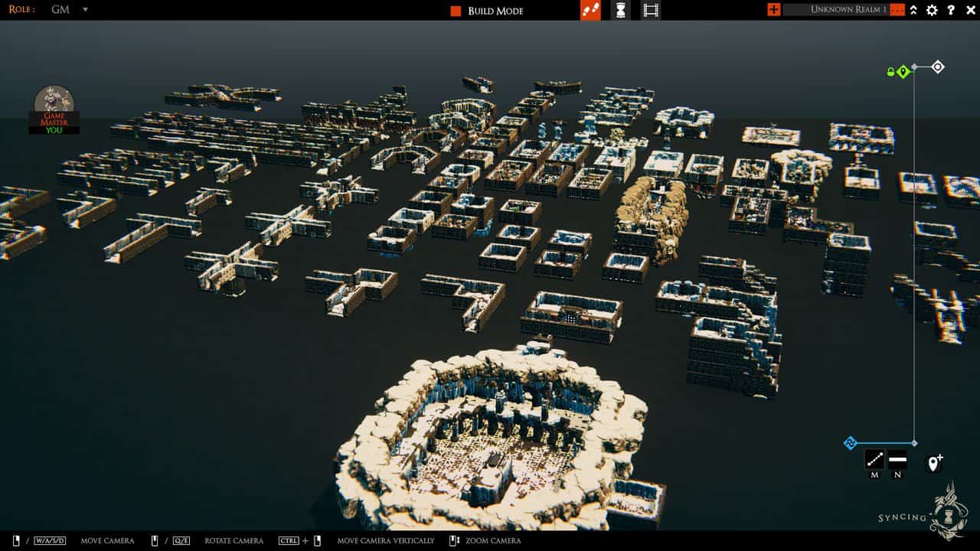
Task: Toggle the Build Mode checkbox
Action: click(456, 11)
